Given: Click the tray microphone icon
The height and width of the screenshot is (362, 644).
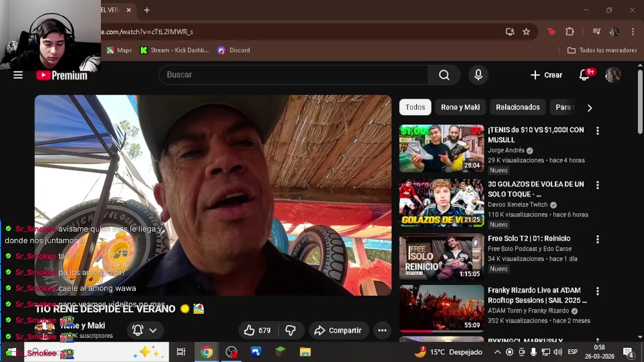Looking at the screenshot, I should 534,352.
